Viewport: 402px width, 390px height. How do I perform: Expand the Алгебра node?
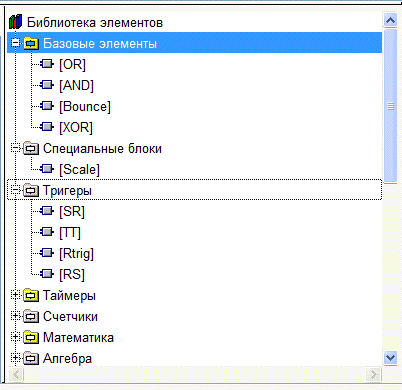pos(15,358)
